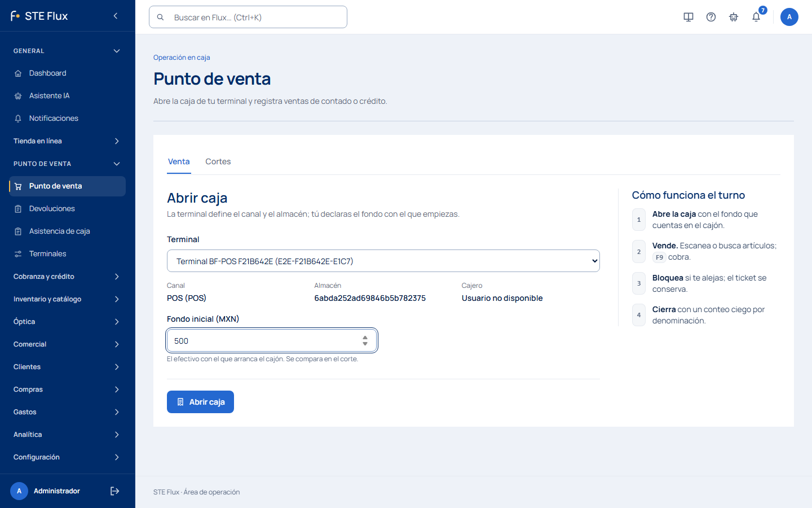Expand the Configuración menu
The width and height of the screenshot is (812, 508).
(68, 457)
